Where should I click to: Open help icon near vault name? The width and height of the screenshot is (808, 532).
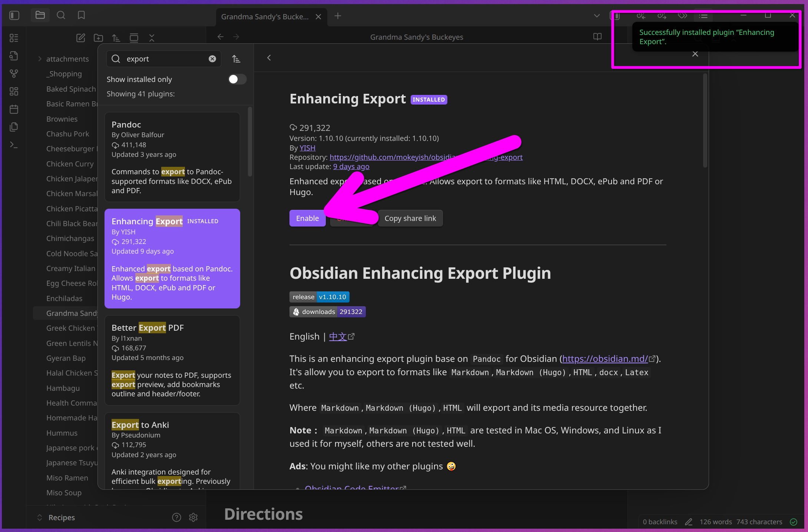click(x=176, y=517)
